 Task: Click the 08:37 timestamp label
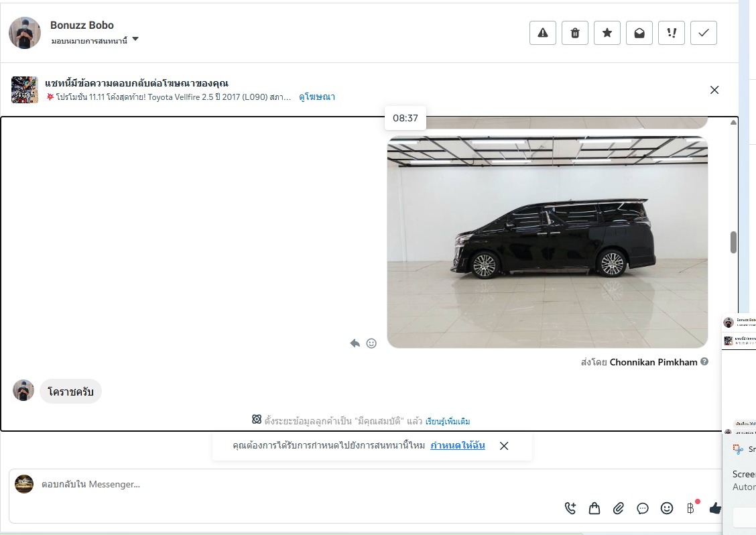click(x=405, y=118)
